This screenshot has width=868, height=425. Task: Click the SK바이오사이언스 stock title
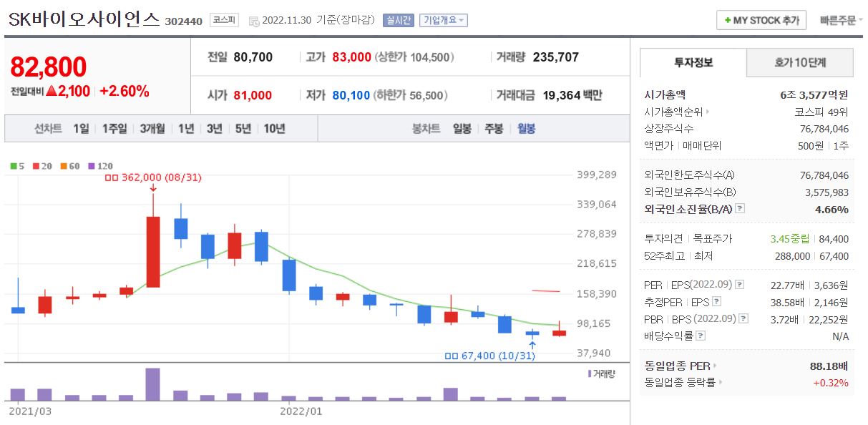[x=84, y=20]
